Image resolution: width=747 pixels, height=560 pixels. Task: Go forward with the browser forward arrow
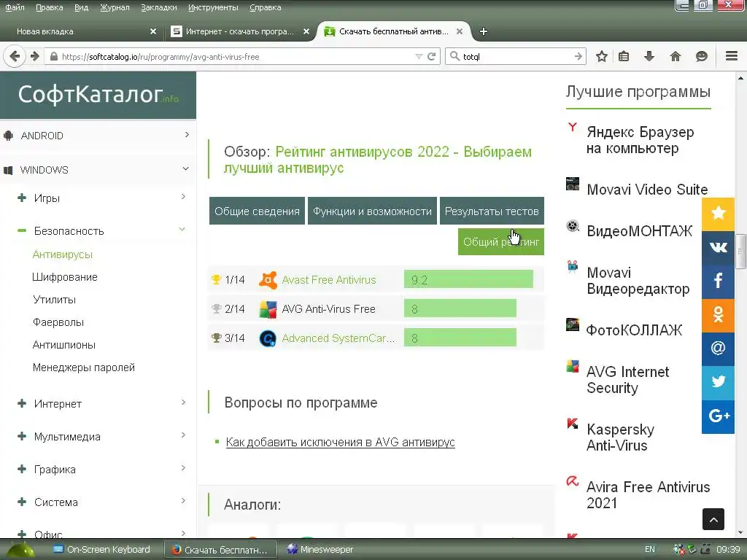[35, 56]
